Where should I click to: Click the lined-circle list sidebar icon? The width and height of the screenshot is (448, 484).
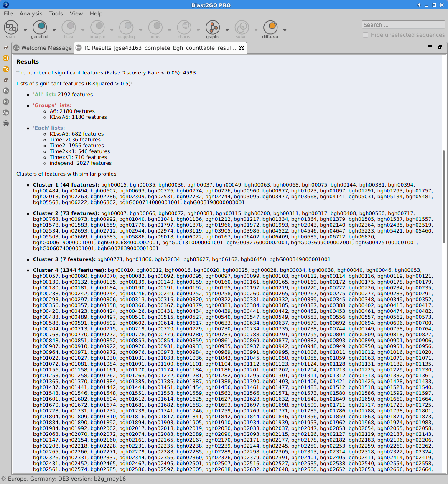click(x=6, y=123)
